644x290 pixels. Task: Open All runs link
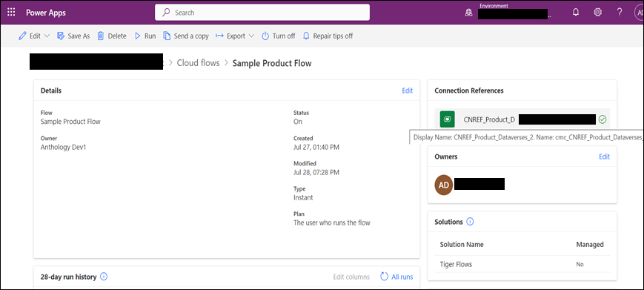coord(402,277)
